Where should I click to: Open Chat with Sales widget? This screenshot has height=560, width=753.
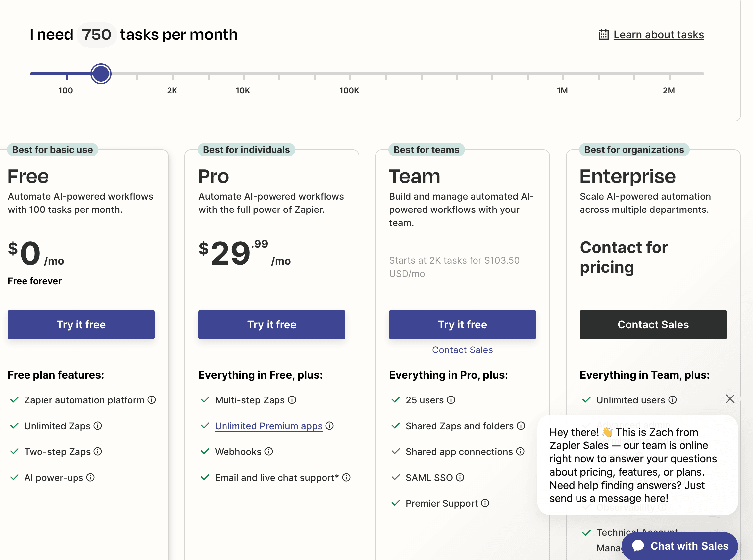coord(679,546)
